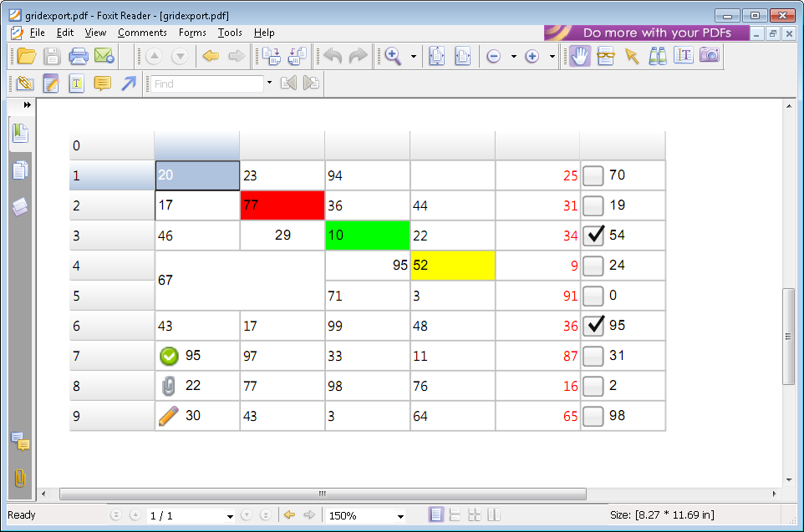Click the "Do more with your PDFs" banner
804x532 pixels.
[646, 33]
